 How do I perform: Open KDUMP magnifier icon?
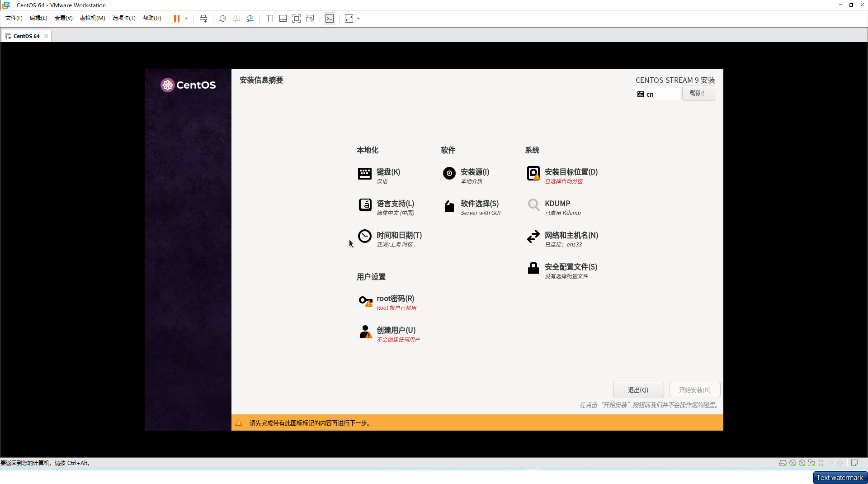pyautogui.click(x=533, y=205)
